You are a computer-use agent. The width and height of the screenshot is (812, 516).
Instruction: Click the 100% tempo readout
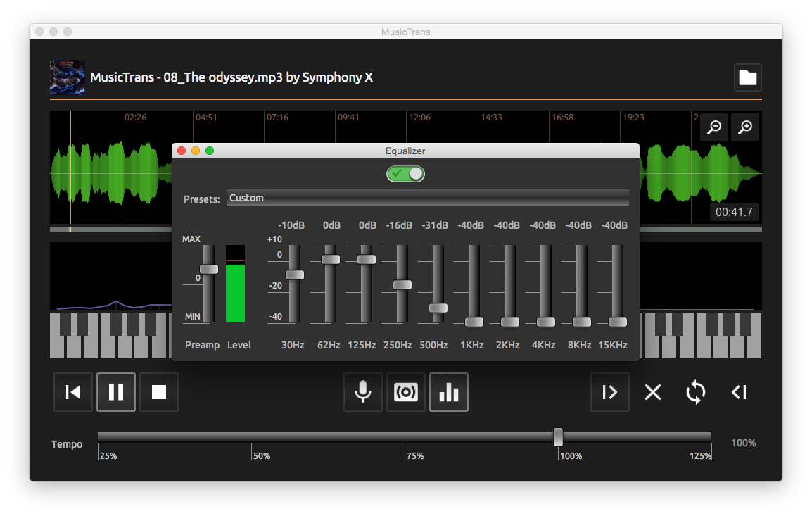click(744, 443)
